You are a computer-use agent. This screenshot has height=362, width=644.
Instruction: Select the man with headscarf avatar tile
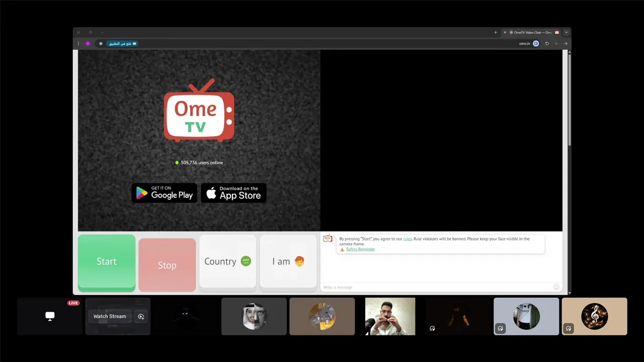[x=254, y=316]
